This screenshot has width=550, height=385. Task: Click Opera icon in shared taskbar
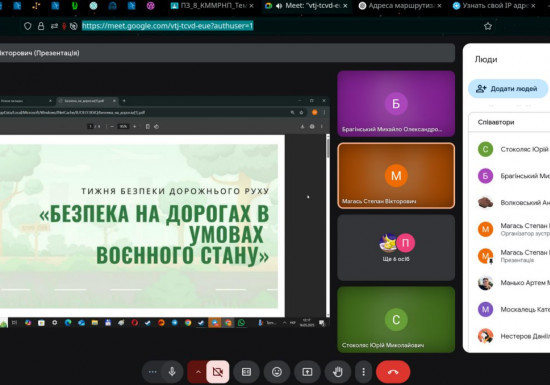pyautogui.click(x=134, y=323)
